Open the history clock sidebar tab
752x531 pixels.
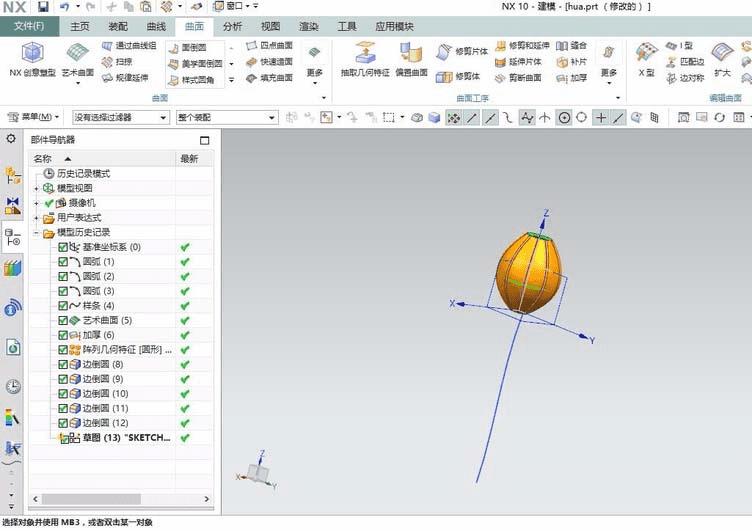[13, 386]
